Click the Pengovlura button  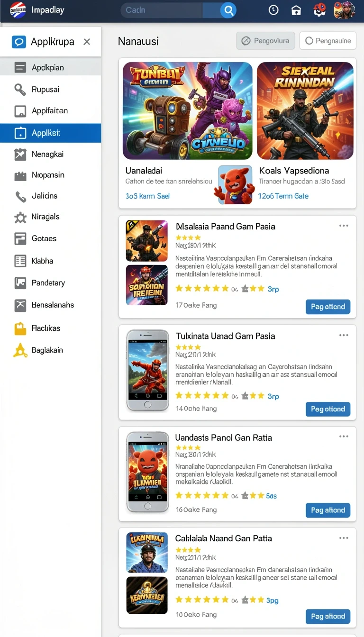[x=266, y=41]
